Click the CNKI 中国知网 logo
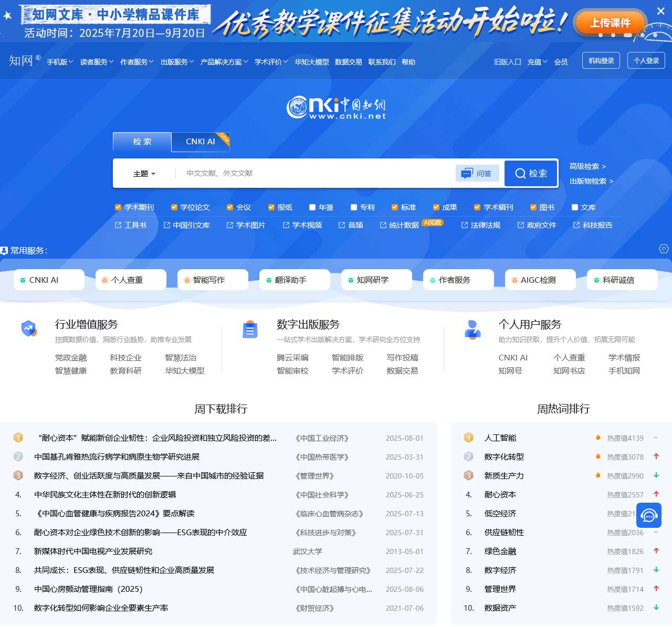The width and height of the screenshot is (672, 627). coord(336,107)
